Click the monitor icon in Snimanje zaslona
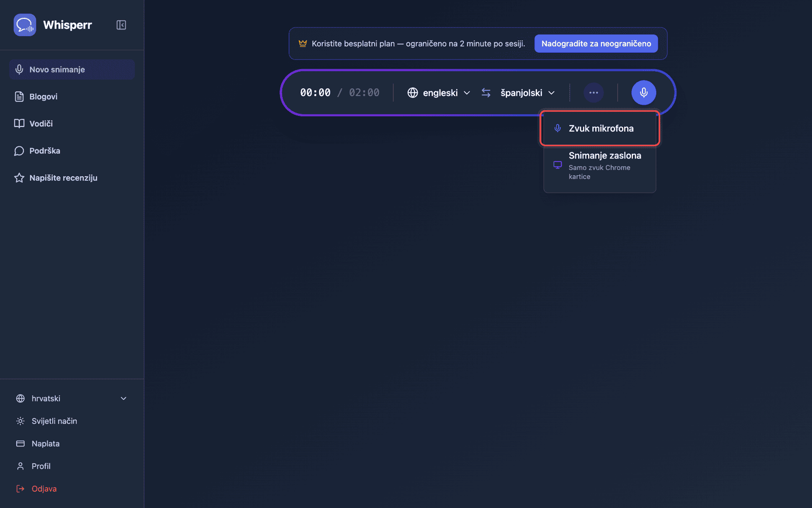The image size is (812, 508). pos(557,165)
